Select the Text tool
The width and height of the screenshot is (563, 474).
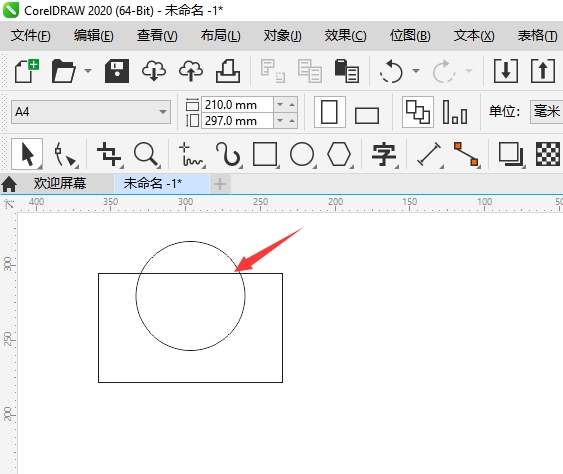pyautogui.click(x=384, y=154)
